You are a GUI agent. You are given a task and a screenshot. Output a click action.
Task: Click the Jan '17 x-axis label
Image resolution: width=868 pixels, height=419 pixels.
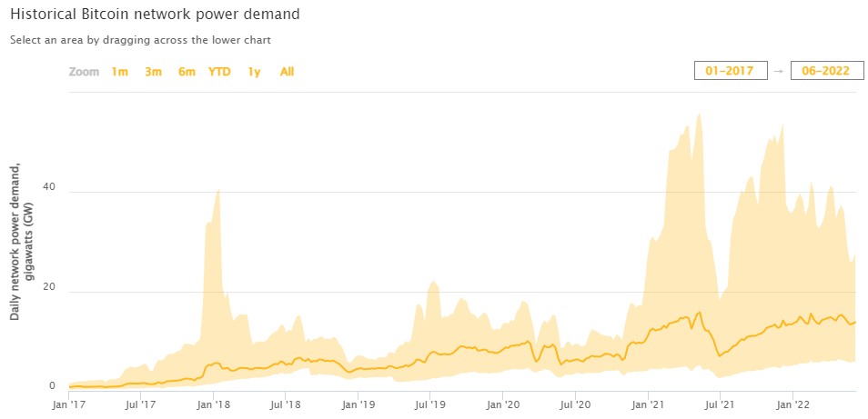click(x=68, y=404)
